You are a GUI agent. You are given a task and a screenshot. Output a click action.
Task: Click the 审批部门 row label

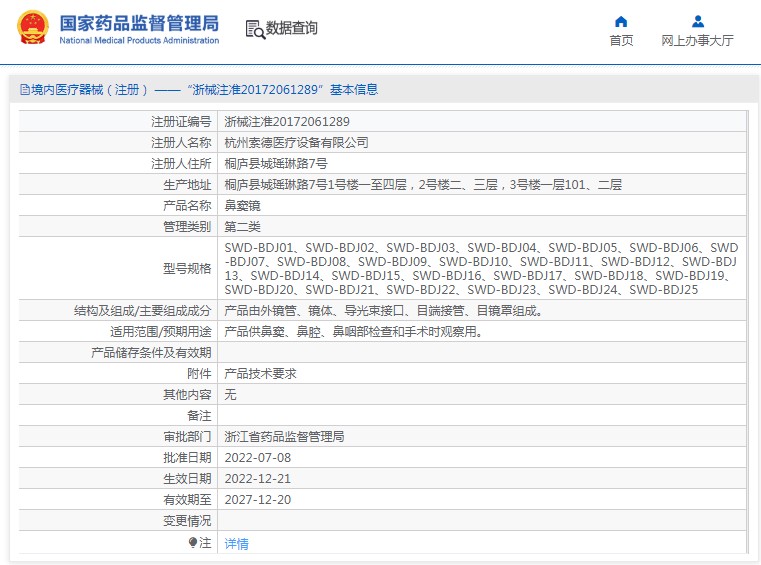coord(187,437)
